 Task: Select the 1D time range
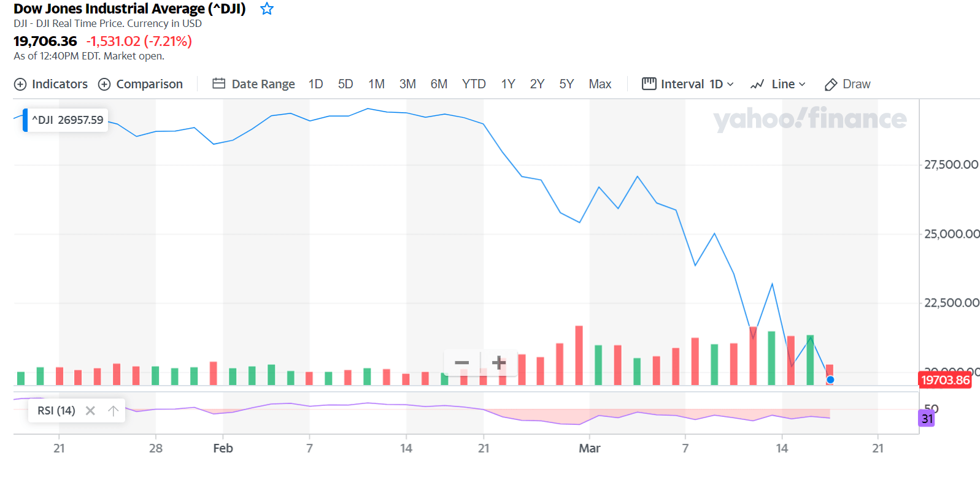pyautogui.click(x=315, y=84)
